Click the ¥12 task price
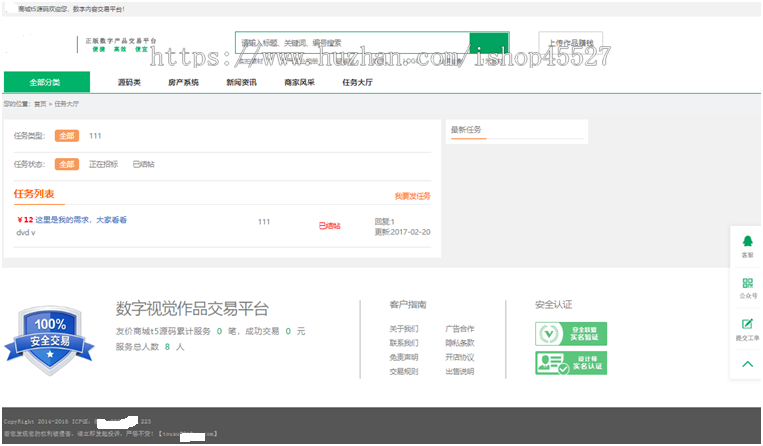The width and height of the screenshot is (763, 446). point(25,220)
